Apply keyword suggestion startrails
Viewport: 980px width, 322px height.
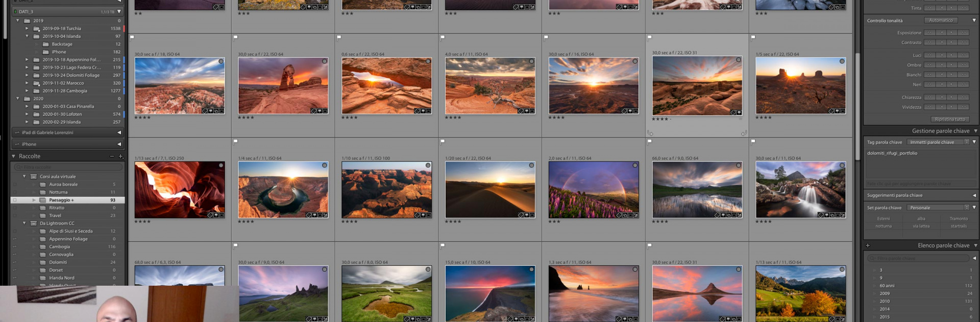pyautogui.click(x=959, y=226)
